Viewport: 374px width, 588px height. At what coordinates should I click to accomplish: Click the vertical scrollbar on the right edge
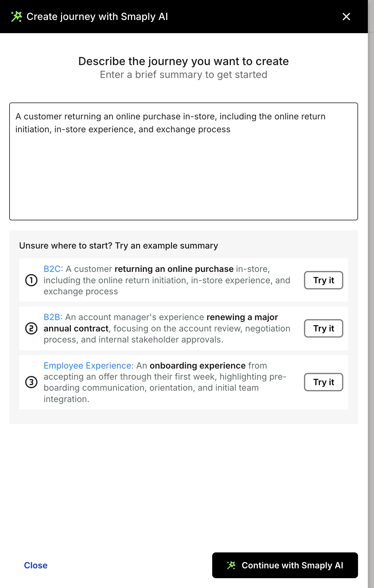(371, 307)
